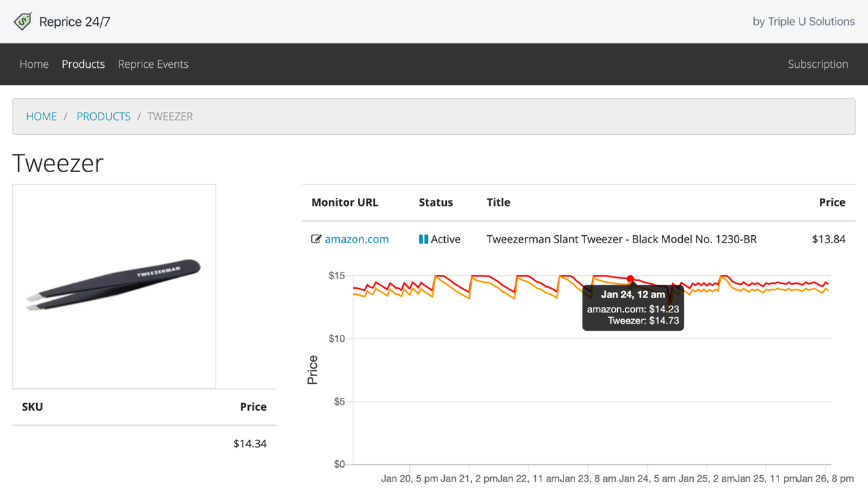Click the $15 axis label on chart
The height and width of the screenshot is (488, 868).
(x=337, y=276)
